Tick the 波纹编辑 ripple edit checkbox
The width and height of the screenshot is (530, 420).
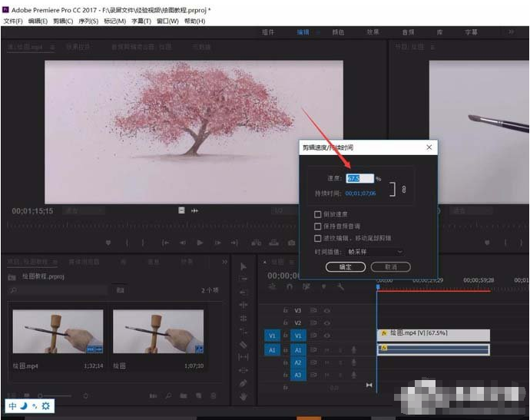[x=318, y=239]
